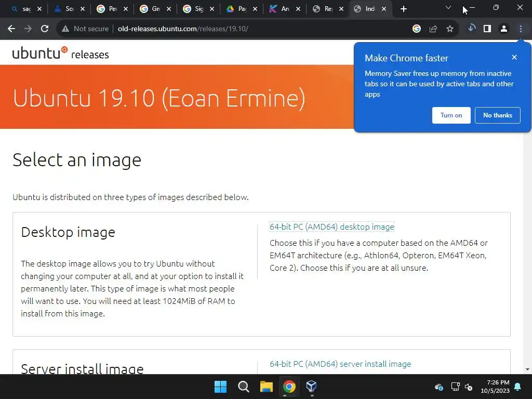Screen dimensions: 532x399
Task: Close the active 'Ind' tab
Action: click(384, 9)
